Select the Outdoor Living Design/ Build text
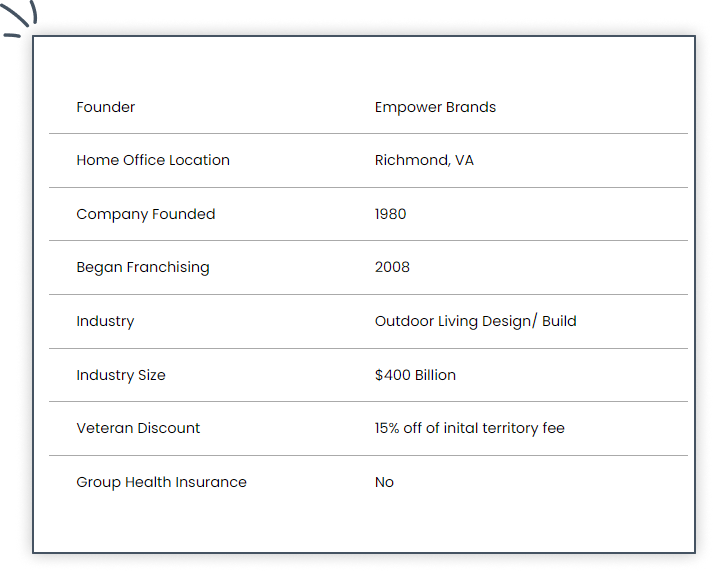714x572 pixels. tap(475, 321)
